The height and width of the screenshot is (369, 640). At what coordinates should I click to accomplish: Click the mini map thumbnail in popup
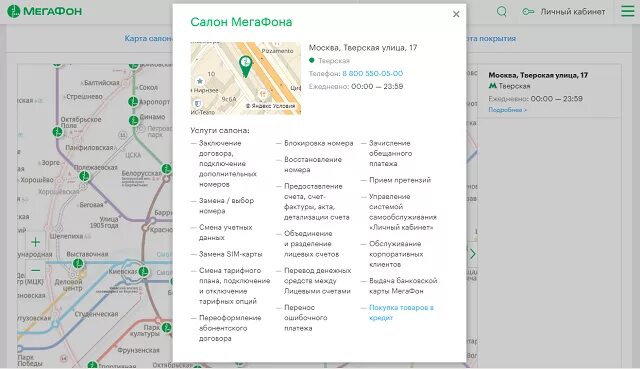coord(246,78)
